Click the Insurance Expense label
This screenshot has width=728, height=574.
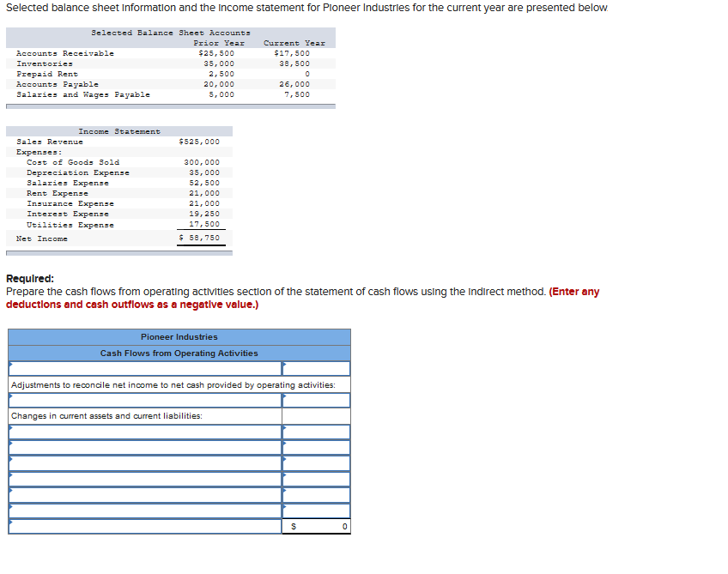[x=70, y=203]
